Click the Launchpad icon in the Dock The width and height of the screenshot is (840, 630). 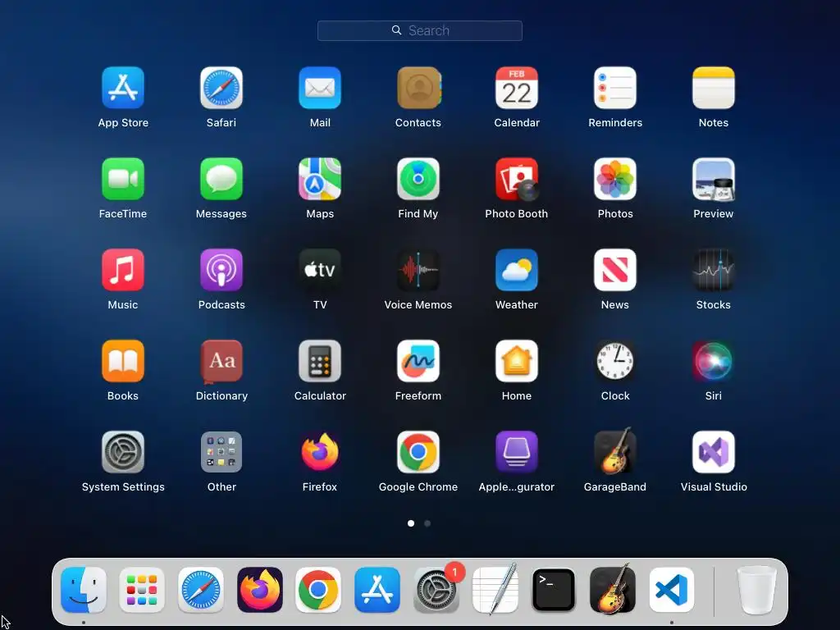coord(142,590)
